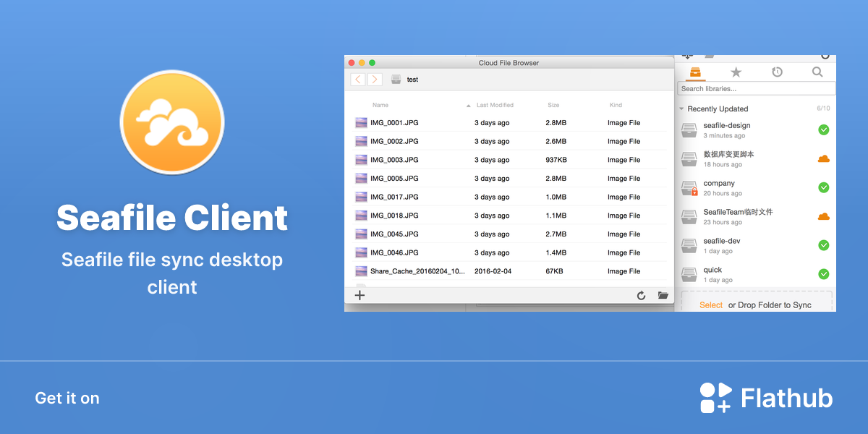Click the locked library icon of company
The width and height of the screenshot is (868, 434).
689,188
